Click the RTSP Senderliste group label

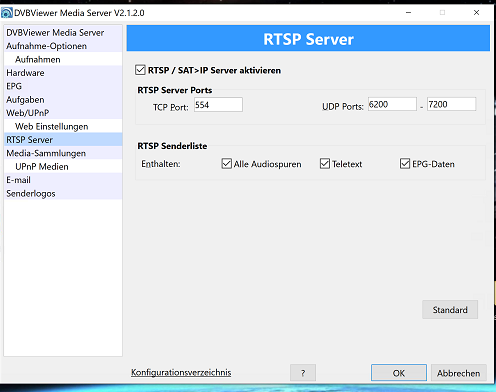[x=172, y=146]
